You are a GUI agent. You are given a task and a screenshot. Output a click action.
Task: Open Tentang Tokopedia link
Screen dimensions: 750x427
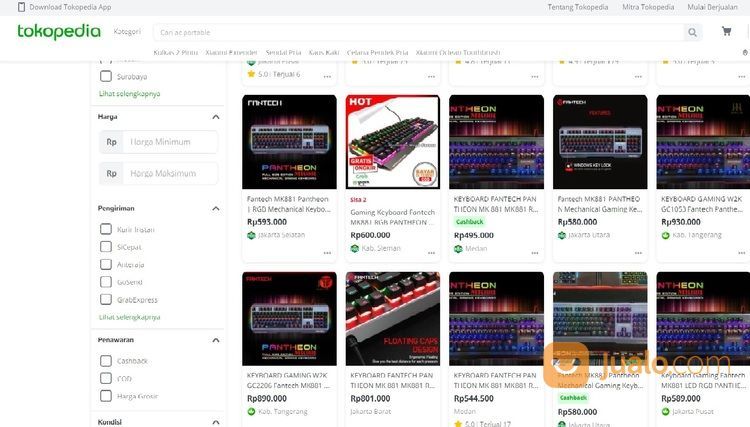point(578,7)
